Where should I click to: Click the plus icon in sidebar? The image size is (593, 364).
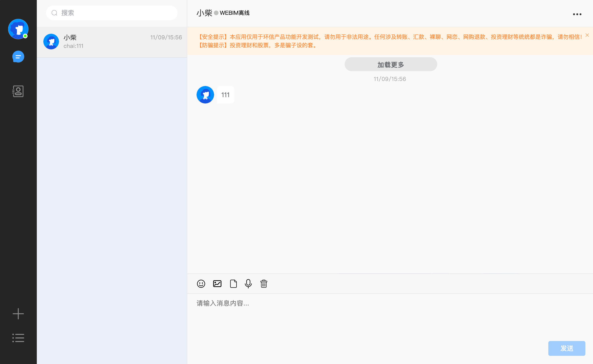(x=18, y=314)
